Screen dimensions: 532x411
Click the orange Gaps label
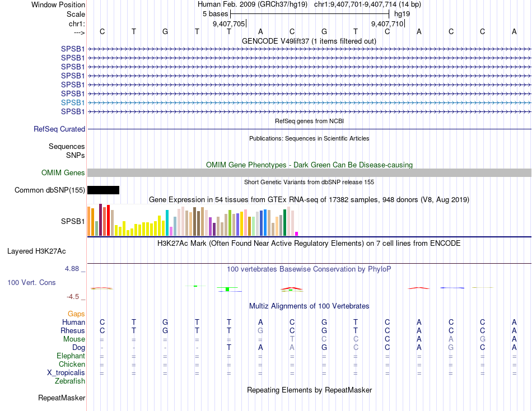click(x=76, y=314)
